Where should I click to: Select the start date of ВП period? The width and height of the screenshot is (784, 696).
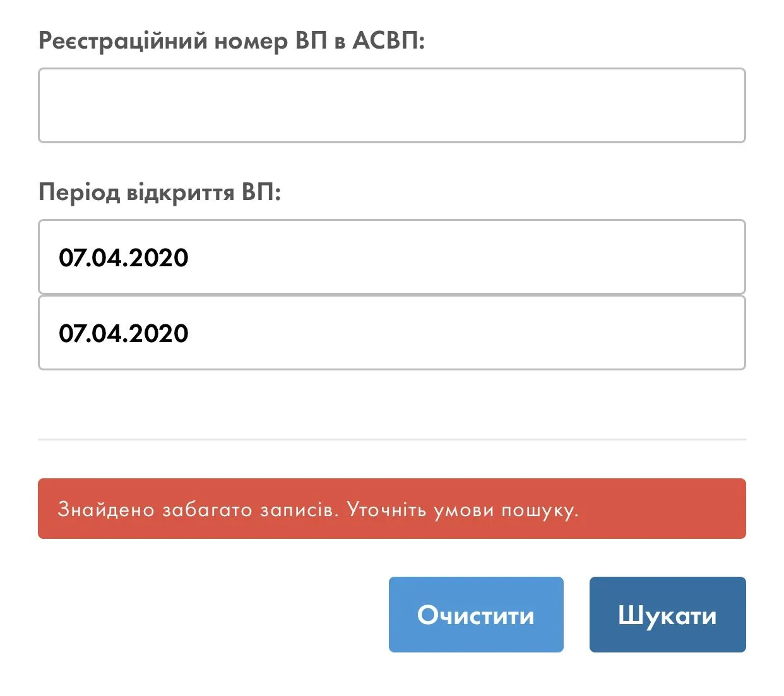(x=391, y=257)
